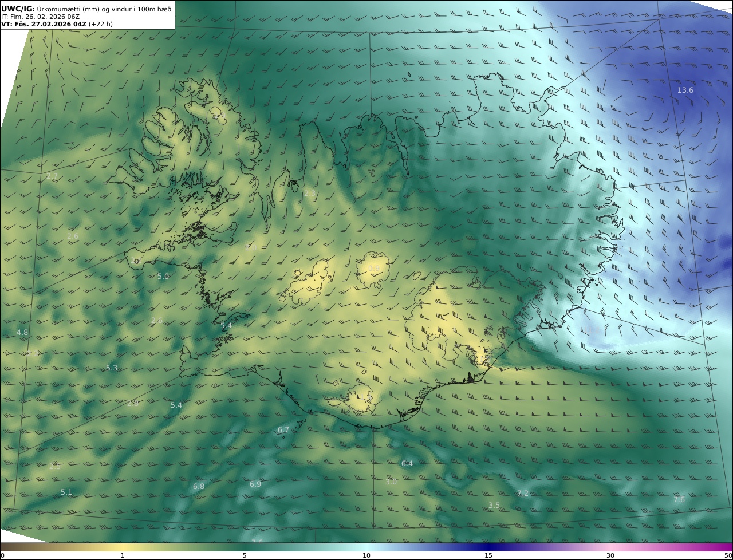Viewport: 733px width, 560px height.
Task: Click the color bar tick label 1
Action: (x=123, y=555)
